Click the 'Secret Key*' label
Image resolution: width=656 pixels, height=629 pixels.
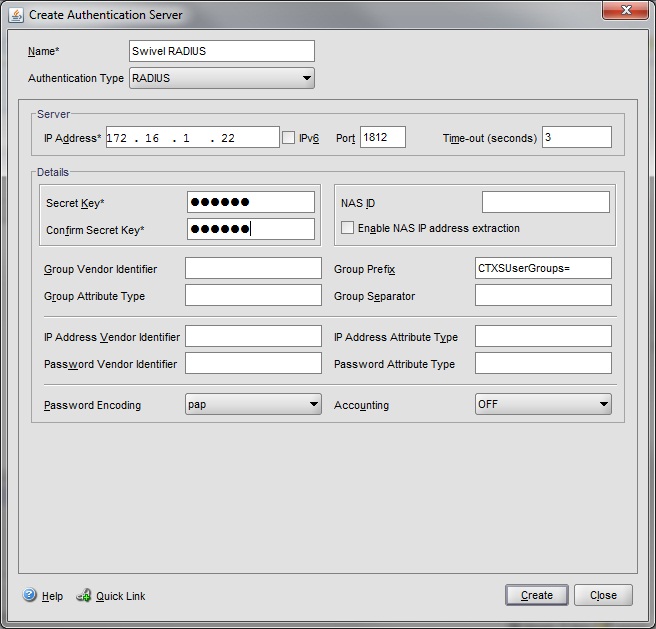(75, 203)
